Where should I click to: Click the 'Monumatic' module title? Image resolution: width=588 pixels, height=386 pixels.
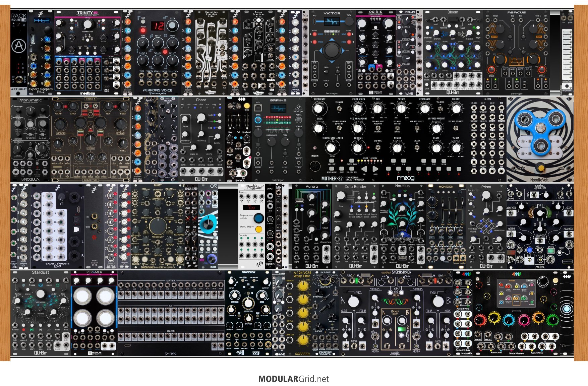pyautogui.click(x=31, y=100)
